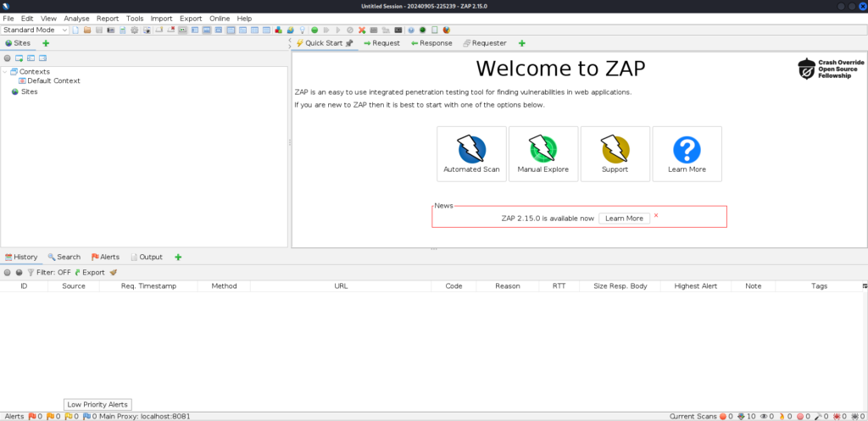Click the New Session toolbar icon

coord(75,30)
